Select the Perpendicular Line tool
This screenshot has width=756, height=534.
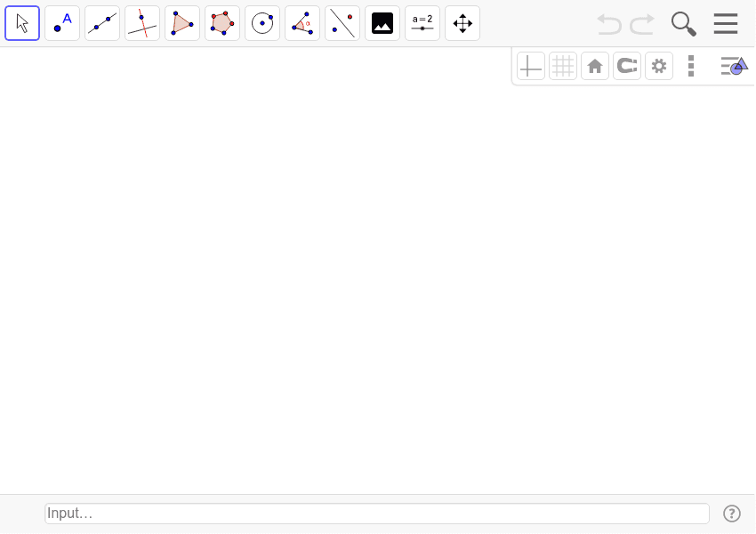tap(142, 23)
